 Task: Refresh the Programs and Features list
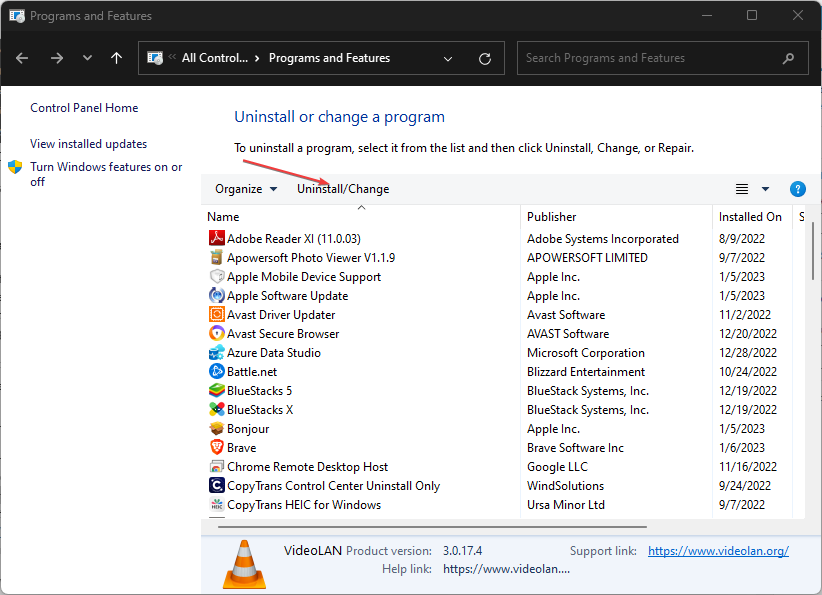click(x=485, y=58)
